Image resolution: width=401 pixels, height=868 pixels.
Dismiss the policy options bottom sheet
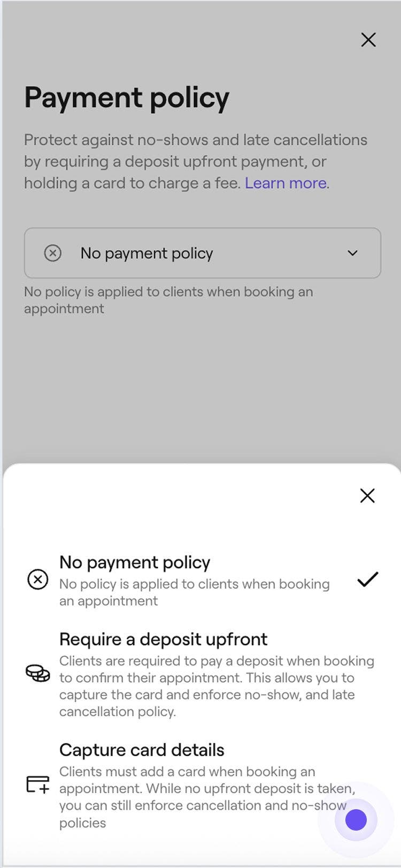click(x=367, y=495)
